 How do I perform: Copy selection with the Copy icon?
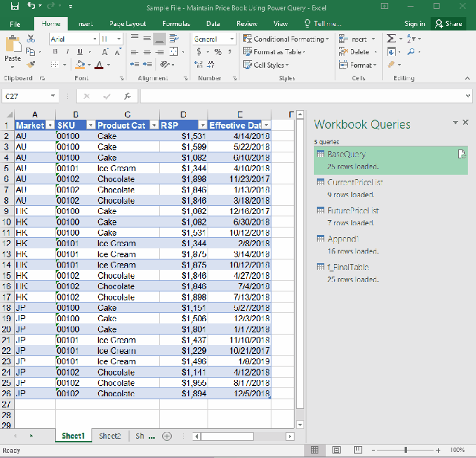tap(30, 51)
